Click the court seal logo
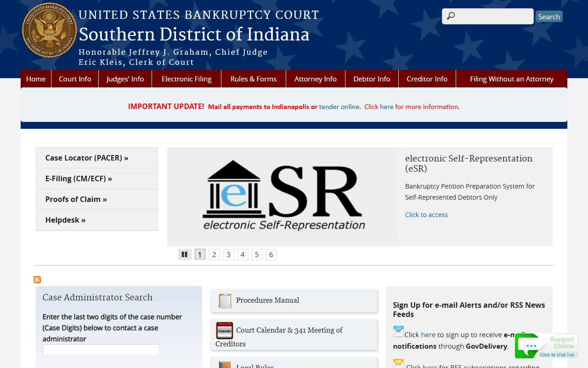Screen dimensions: 588x368 click(49, 30)
